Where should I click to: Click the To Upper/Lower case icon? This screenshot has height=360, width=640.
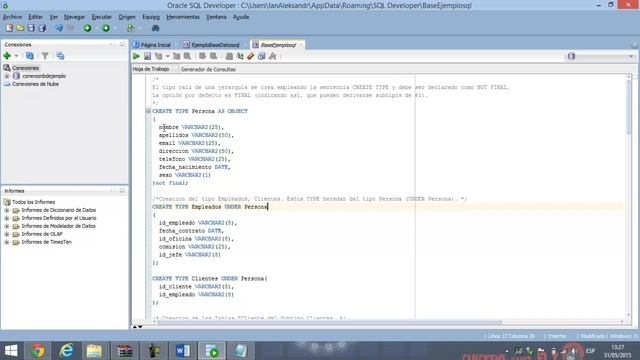pos(240,56)
